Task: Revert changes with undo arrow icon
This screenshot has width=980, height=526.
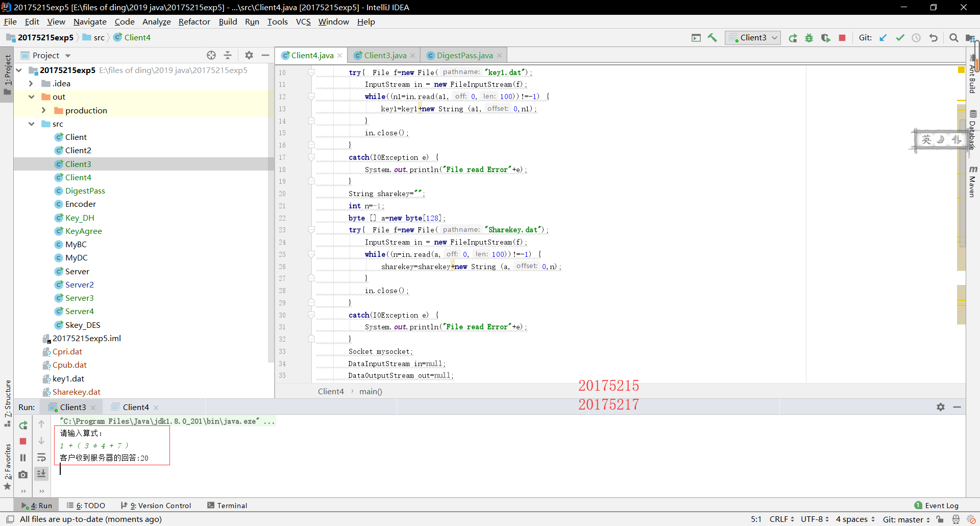Action: click(933, 38)
